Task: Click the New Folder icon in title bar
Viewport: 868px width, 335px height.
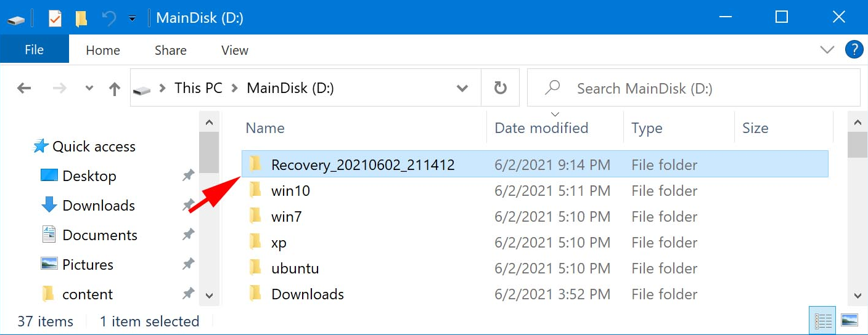Action: (81, 18)
